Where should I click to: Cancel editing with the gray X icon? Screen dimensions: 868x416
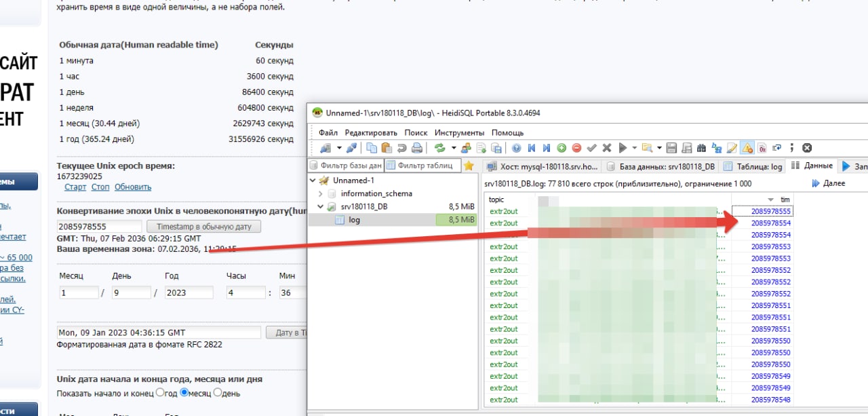[x=607, y=147]
